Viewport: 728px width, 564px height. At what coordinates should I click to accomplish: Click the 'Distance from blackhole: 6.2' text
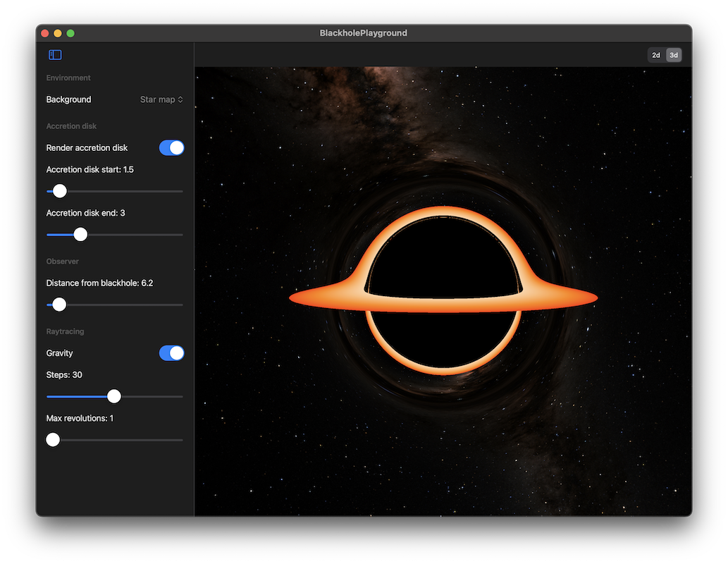(99, 283)
